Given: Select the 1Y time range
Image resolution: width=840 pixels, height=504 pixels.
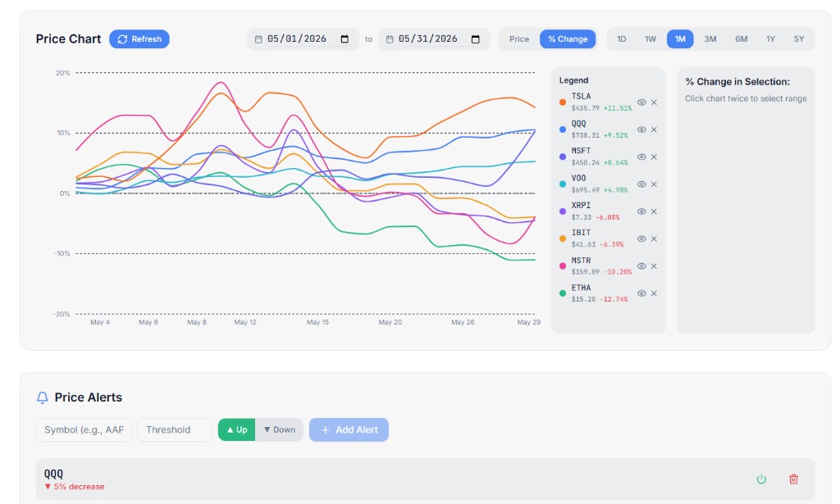Looking at the screenshot, I should 770,39.
